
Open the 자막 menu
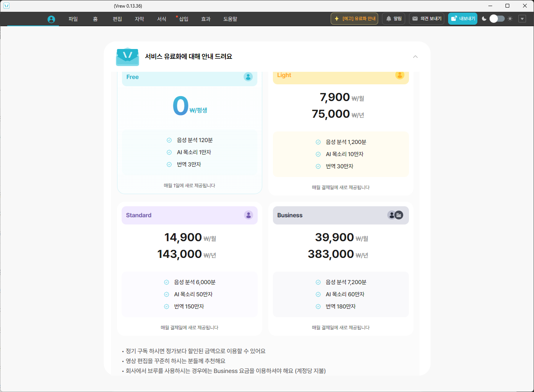139,19
